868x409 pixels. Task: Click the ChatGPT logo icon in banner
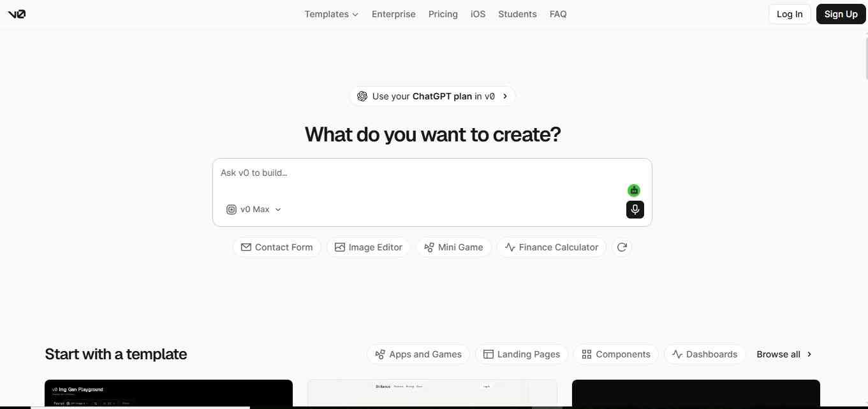click(362, 96)
